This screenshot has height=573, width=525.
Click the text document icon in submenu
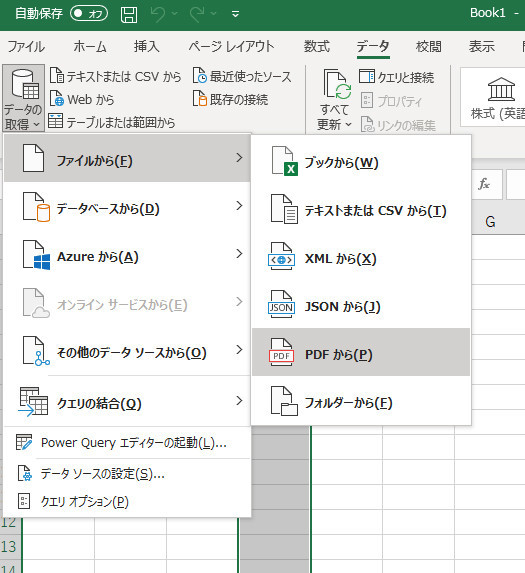pyautogui.click(x=284, y=209)
